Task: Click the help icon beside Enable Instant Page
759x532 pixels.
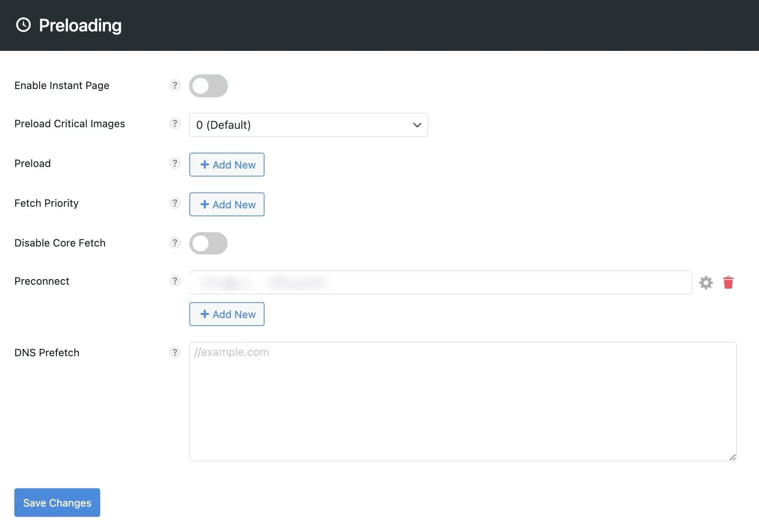Action: 175,85
